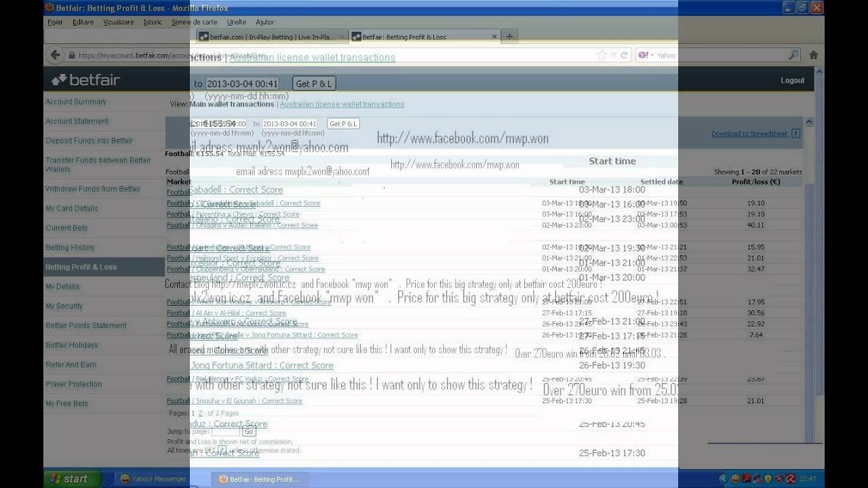Open Refer And Earn in sidebar

click(x=71, y=365)
